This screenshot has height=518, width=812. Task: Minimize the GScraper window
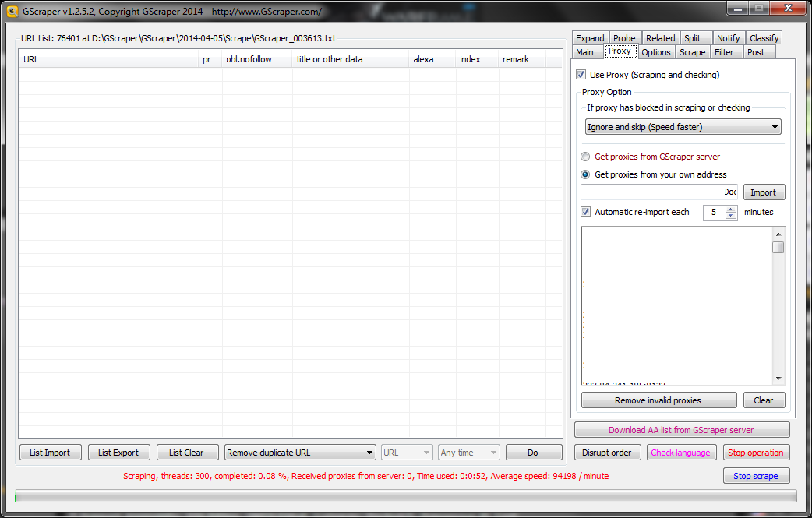[x=738, y=9]
